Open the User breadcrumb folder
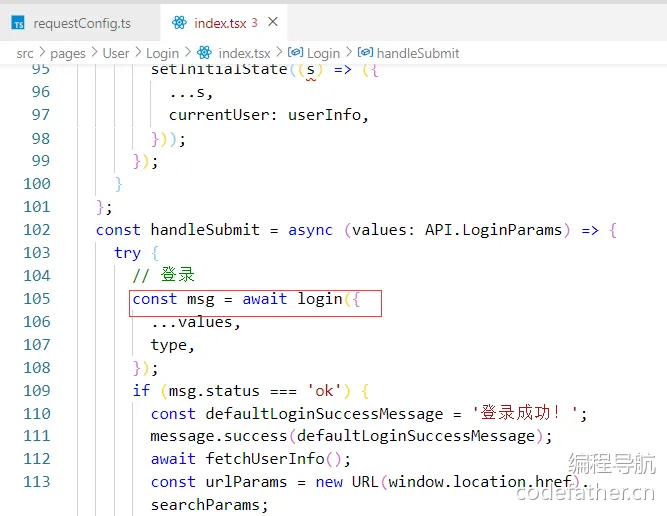This screenshot has height=516, width=667. [115, 53]
